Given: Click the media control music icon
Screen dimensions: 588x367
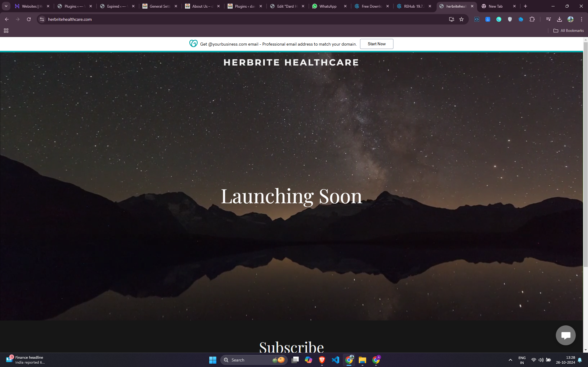Looking at the screenshot, I should coord(548,19).
